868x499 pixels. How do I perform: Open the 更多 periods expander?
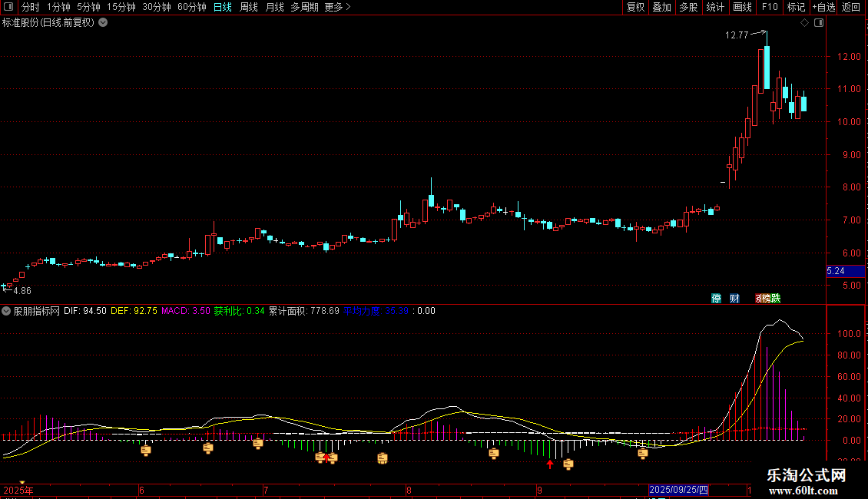337,7
